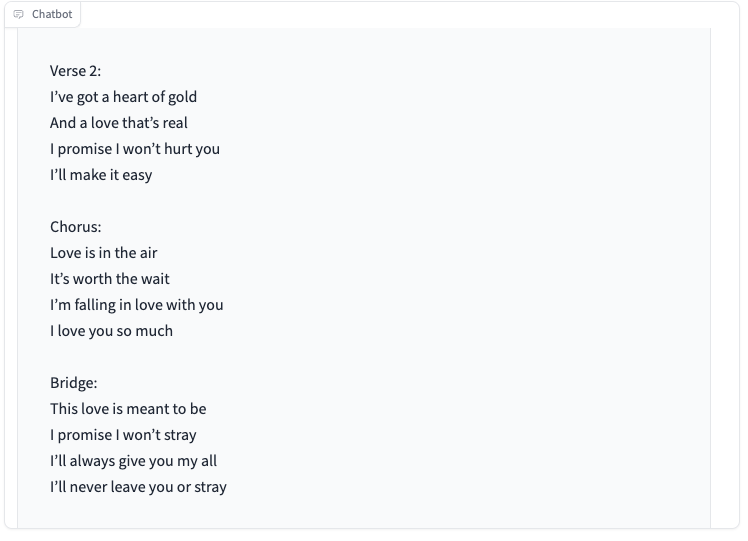The width and height of the screenshot is (748, 541).
Task: Click the line 'Love is in the air'
Action: pyautogui.click(x=104, y=253)
